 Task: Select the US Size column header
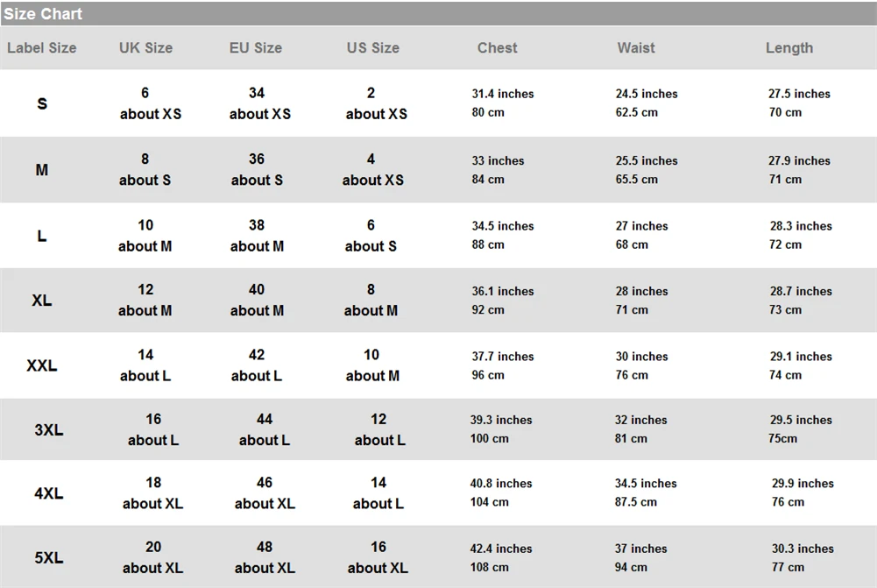coord(373,48)
